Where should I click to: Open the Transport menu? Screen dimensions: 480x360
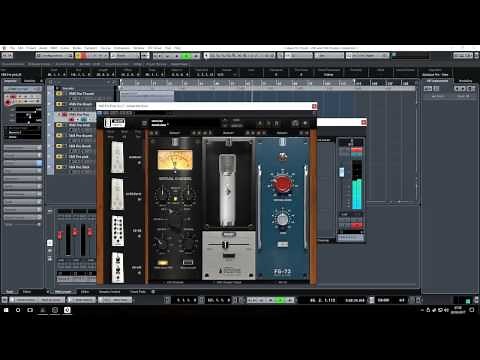click(x=91, y=48)
